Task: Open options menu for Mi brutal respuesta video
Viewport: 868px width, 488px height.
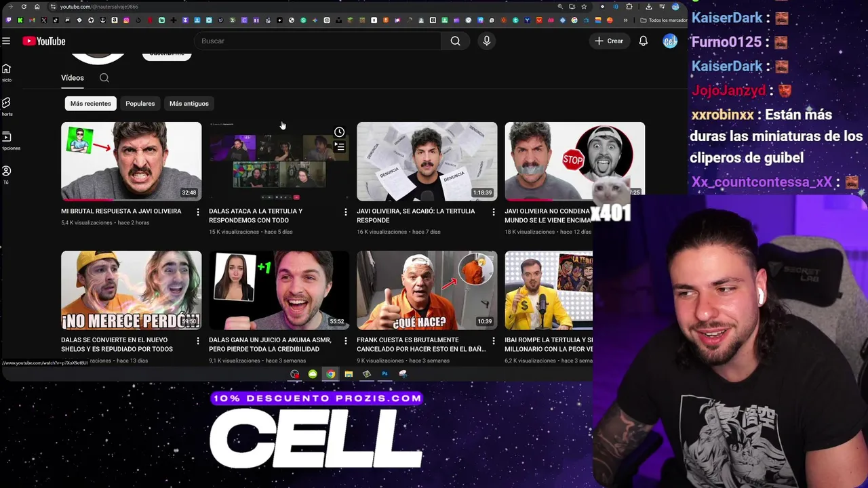Action: (198, 212)
